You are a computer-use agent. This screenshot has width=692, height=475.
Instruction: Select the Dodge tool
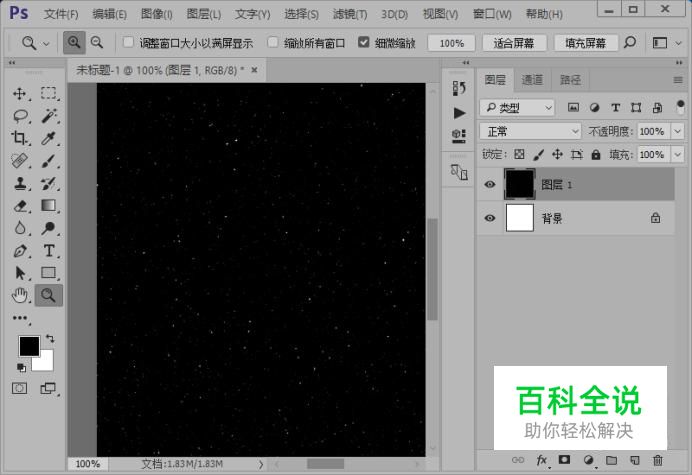tap(49, 228)
